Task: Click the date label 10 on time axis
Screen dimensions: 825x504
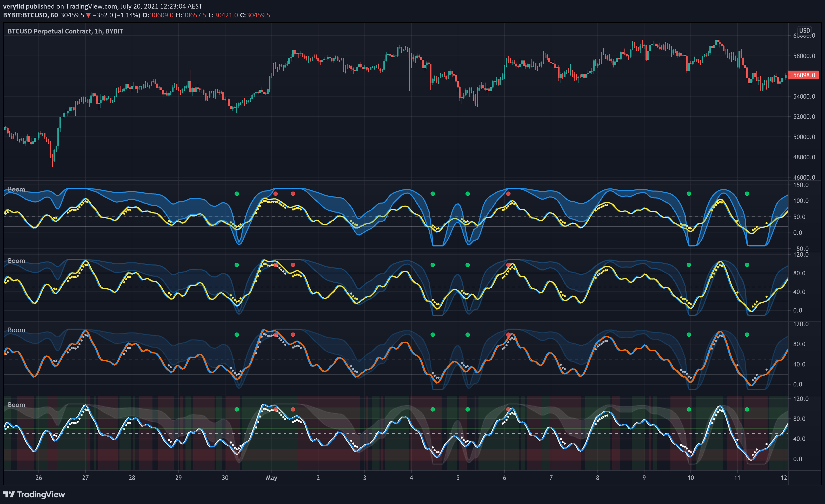Action: [x=691, y=478]
